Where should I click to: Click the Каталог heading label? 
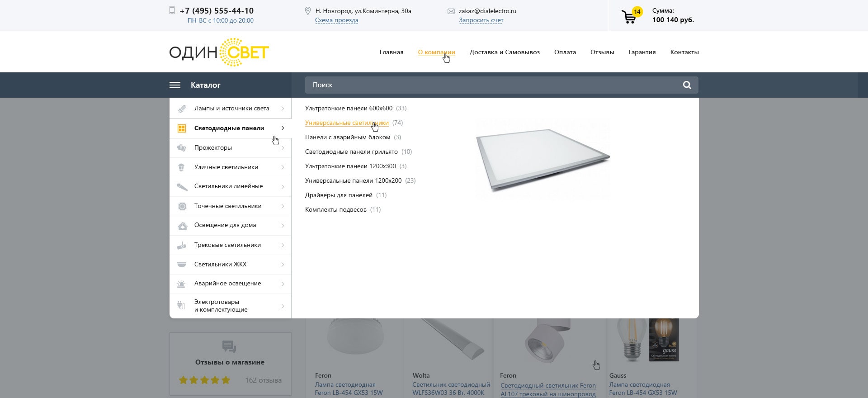coord(206,85)
